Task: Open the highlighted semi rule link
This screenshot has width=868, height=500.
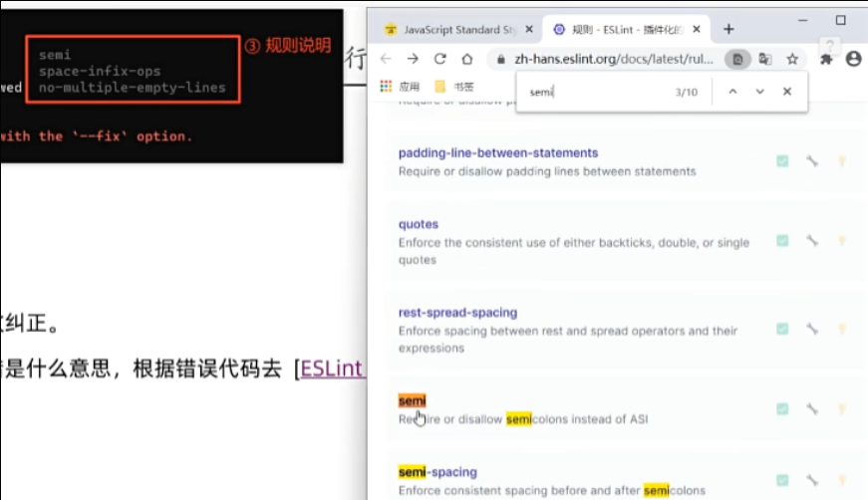Action: (x=412, y=400)
